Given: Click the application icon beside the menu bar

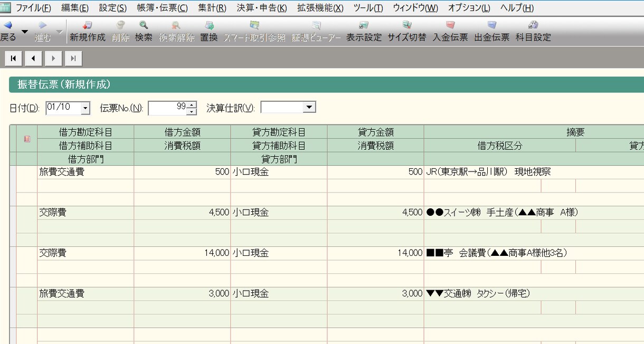Looking at the screenshot, I should [5, 7].
